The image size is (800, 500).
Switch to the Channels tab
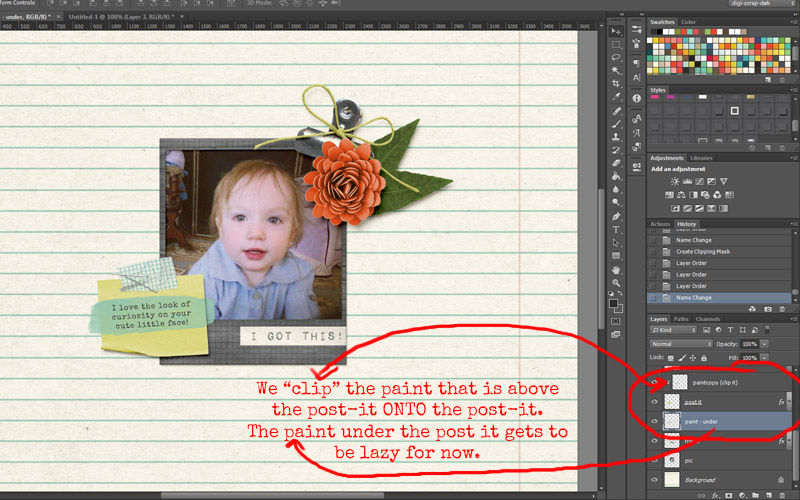coord(708,319)
